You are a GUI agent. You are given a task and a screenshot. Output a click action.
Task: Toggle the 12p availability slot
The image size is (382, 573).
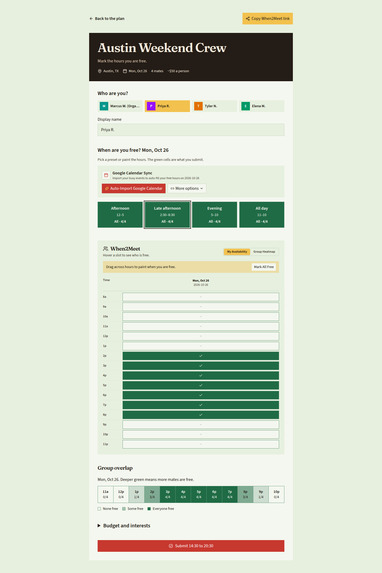tap(201, 336)
